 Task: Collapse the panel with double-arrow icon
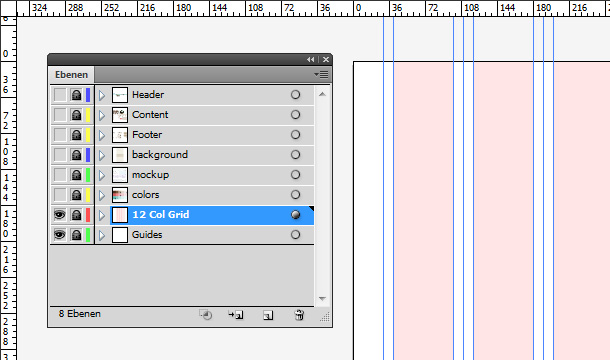click(310, 60)
